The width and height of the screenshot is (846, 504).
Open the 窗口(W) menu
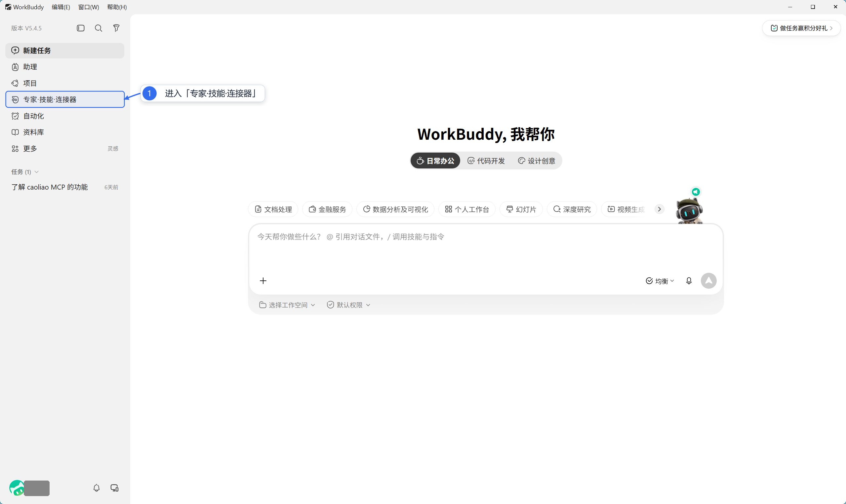(89, 7)
